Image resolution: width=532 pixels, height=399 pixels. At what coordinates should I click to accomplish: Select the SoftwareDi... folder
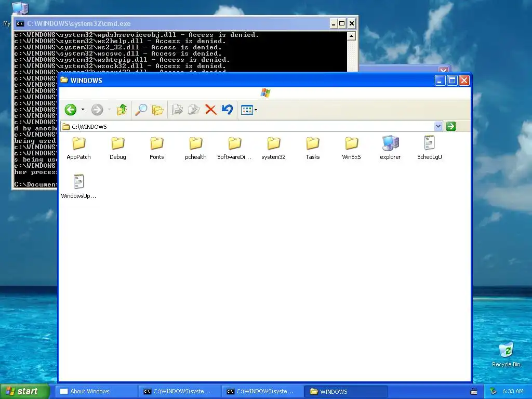coord(234,148)
